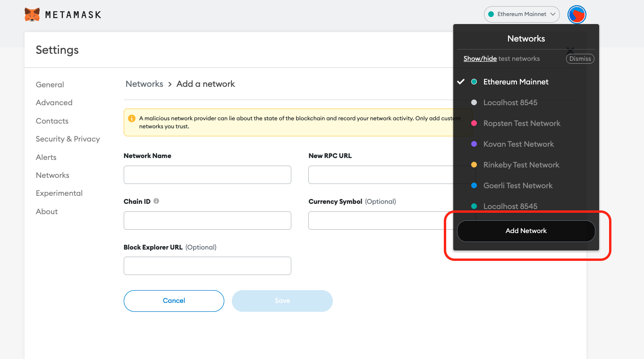Click the Cancel button
The height and width of the screenshot is (359, 644).
coord(174,301)
